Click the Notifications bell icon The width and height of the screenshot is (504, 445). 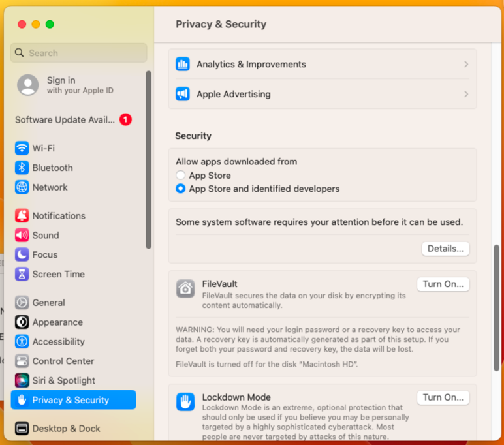pos(22,216)
